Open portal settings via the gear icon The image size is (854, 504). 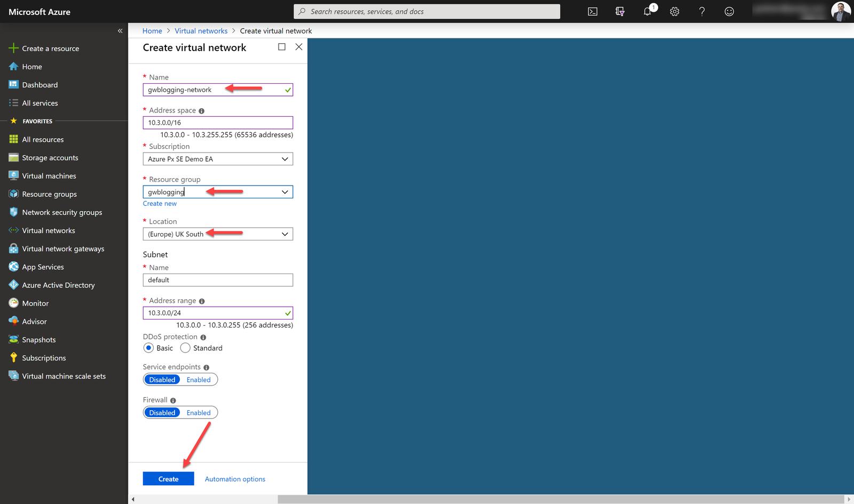[x=674, y=11]
